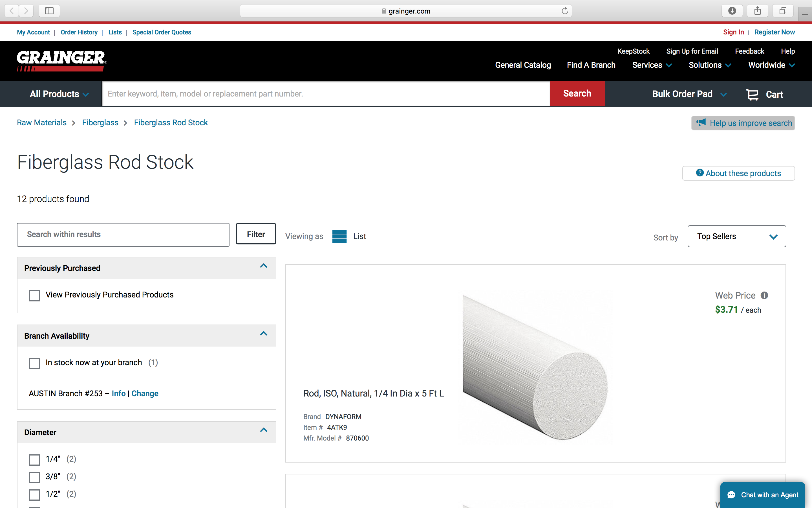Click About these products button

click(738, 173)
